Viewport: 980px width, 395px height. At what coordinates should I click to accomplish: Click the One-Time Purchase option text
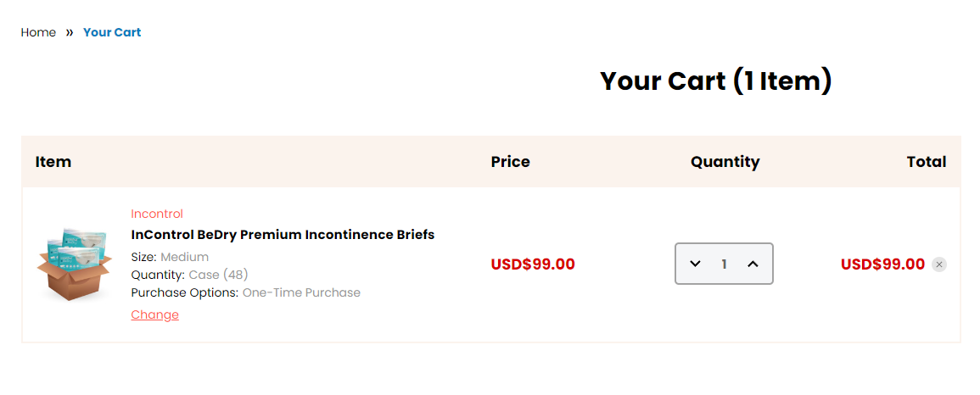click(301, 292)
